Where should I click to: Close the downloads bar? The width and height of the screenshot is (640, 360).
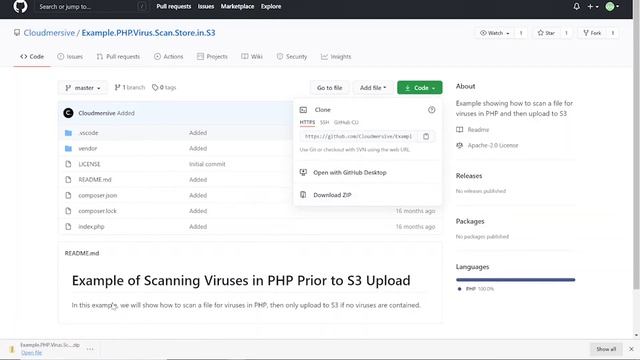click(631, 349)
